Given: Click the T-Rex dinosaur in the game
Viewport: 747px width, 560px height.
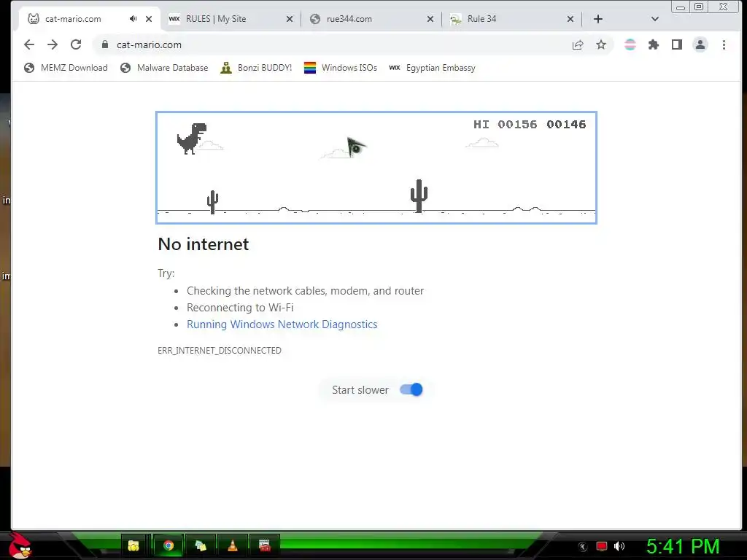Looking at the screenshot, I should point(192,139).
